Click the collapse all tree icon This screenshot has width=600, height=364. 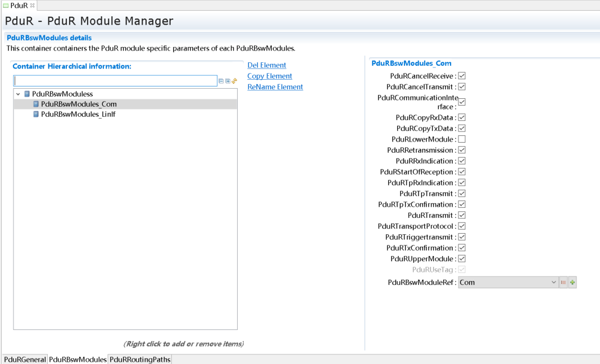pyautogui.click(x=221, y=81)
